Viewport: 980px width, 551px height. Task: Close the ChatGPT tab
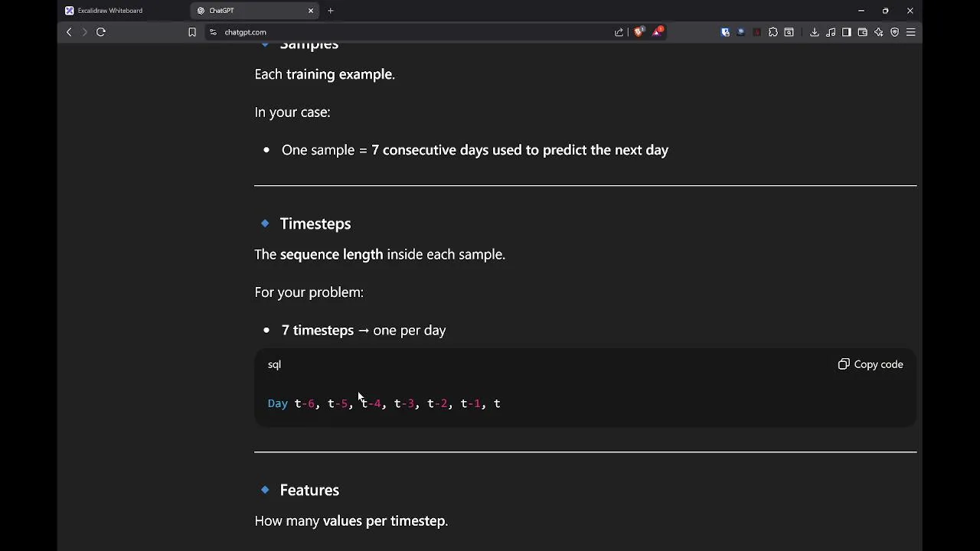(x=311, y=11)
